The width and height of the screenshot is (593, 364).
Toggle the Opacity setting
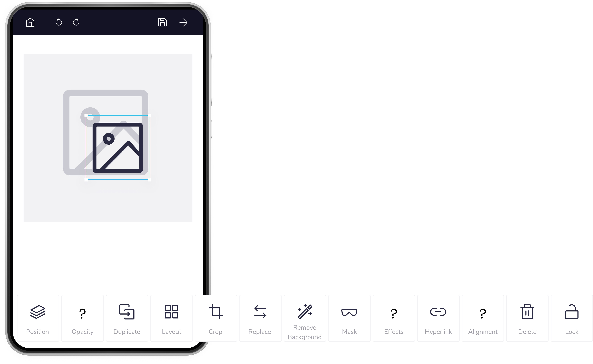(x=82, y=322)
